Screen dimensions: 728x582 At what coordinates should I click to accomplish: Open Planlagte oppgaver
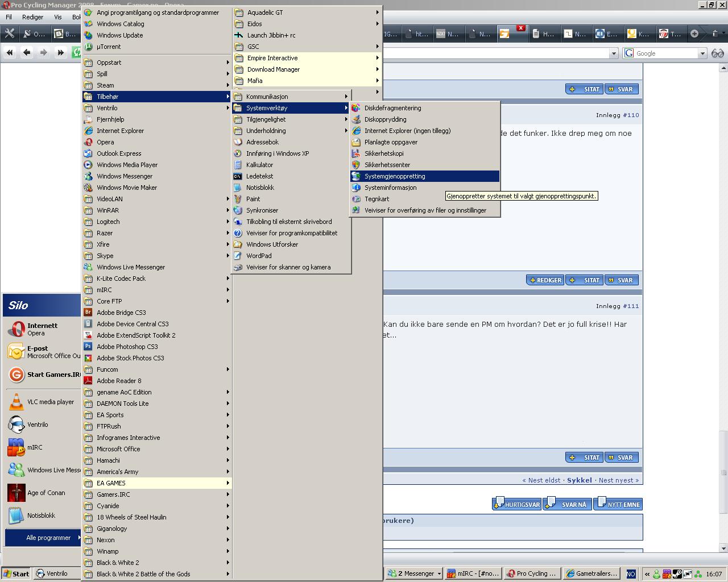425,142
